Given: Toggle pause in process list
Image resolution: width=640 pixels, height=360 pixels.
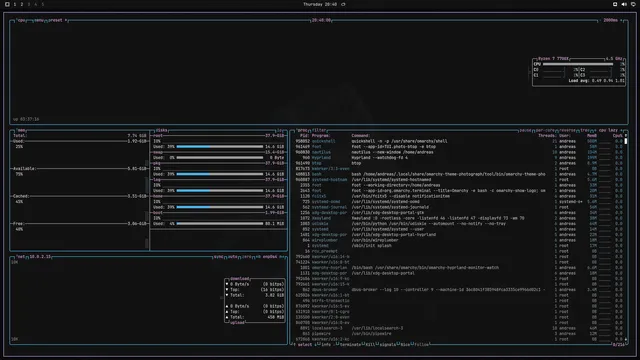Looking at the screenshot, I should [525, 130].
